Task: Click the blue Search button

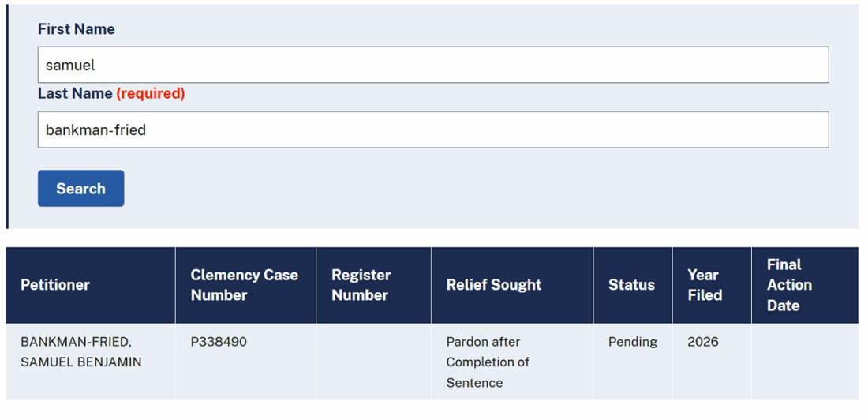Action: pyautogui.click(x=80, y=189)
